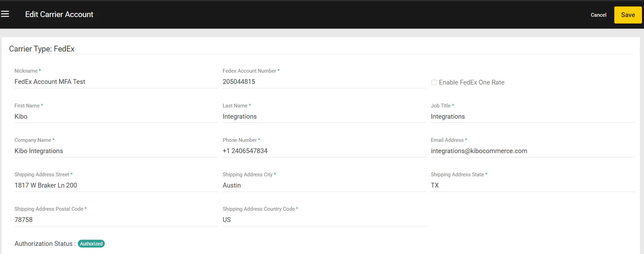This screenshot has width=644, height=254.
Task: Edit the Company Name field
Action: pyautogui.click(x=116, y=151)
